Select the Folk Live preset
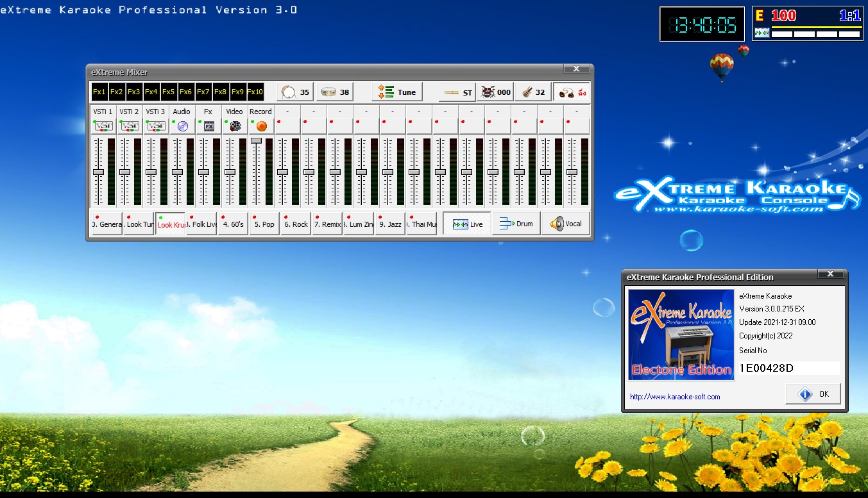Image resolution: width=868 pixels, height=498 pixels. [202, 224]
